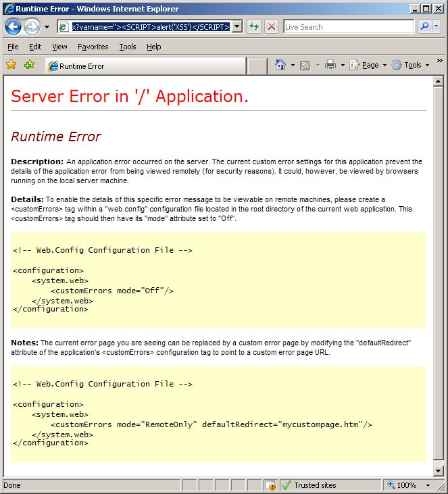
Task: Open the Favorites Center star icon
Action: point(11,65)
